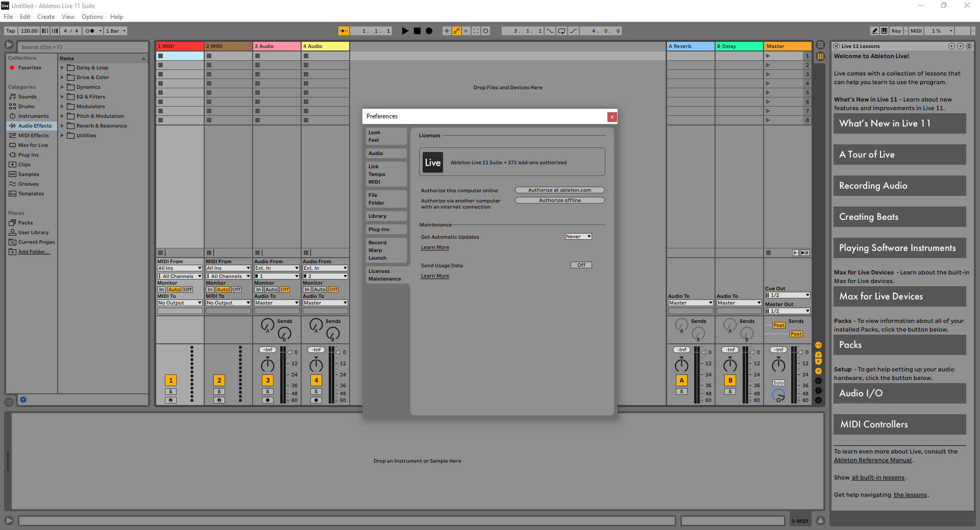The width and height of the screenshot is (980, 530).
Task: Click the Session Record circle button
Action: (486, 31)
